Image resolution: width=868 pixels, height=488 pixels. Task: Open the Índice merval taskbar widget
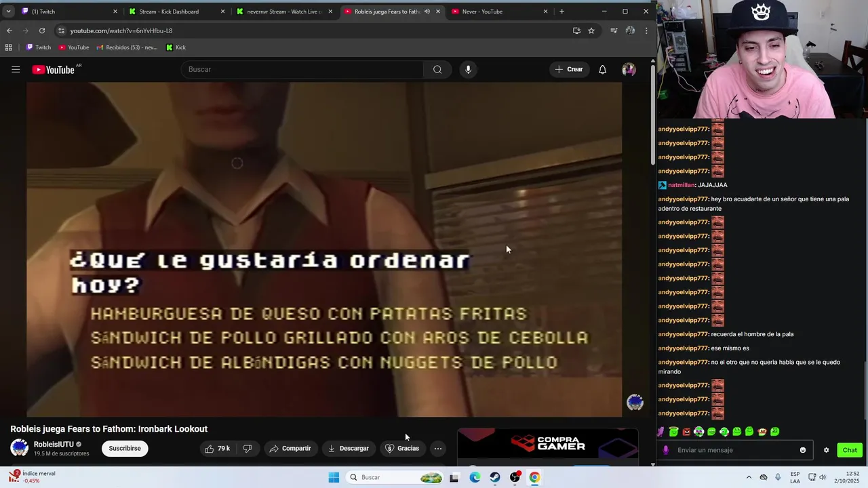point(33,477)
